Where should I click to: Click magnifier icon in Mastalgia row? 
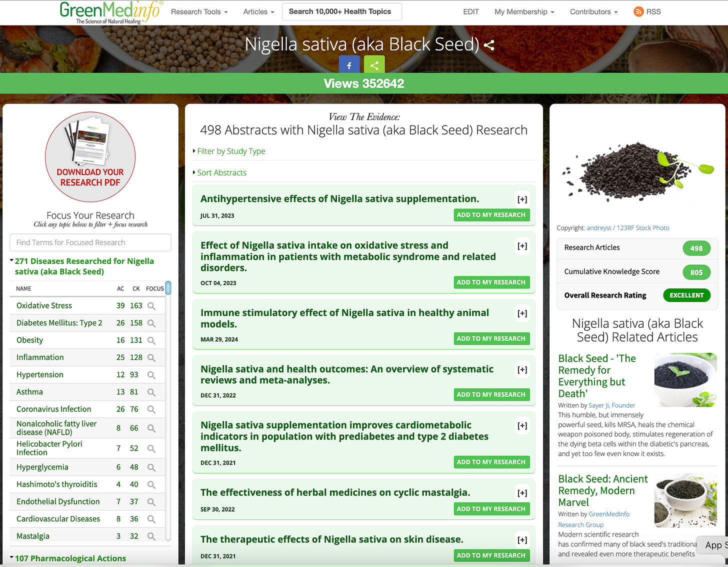tap(151, 536)
